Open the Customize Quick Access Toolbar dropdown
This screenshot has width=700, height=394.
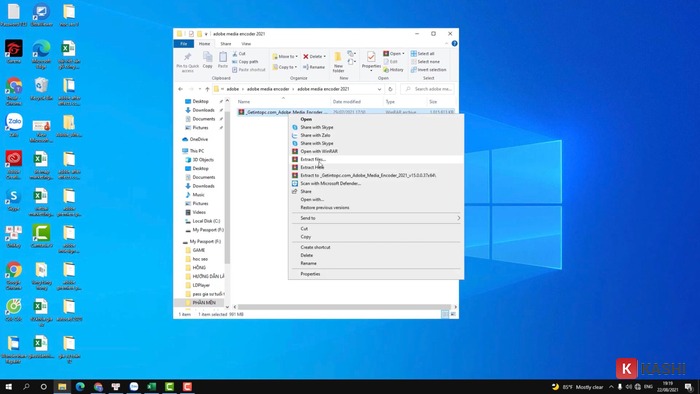coord(206,34)
